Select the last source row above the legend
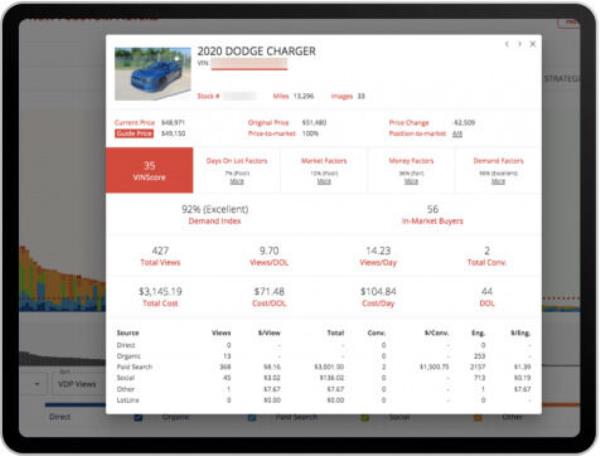600x456 pixels. click(323, 400)
